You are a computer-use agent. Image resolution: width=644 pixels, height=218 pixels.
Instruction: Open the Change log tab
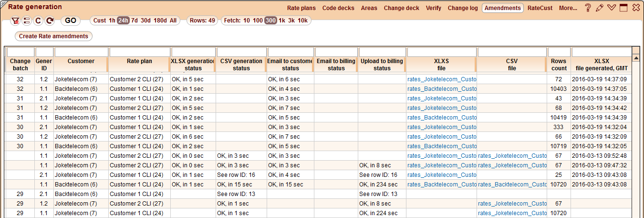[463, 8]
